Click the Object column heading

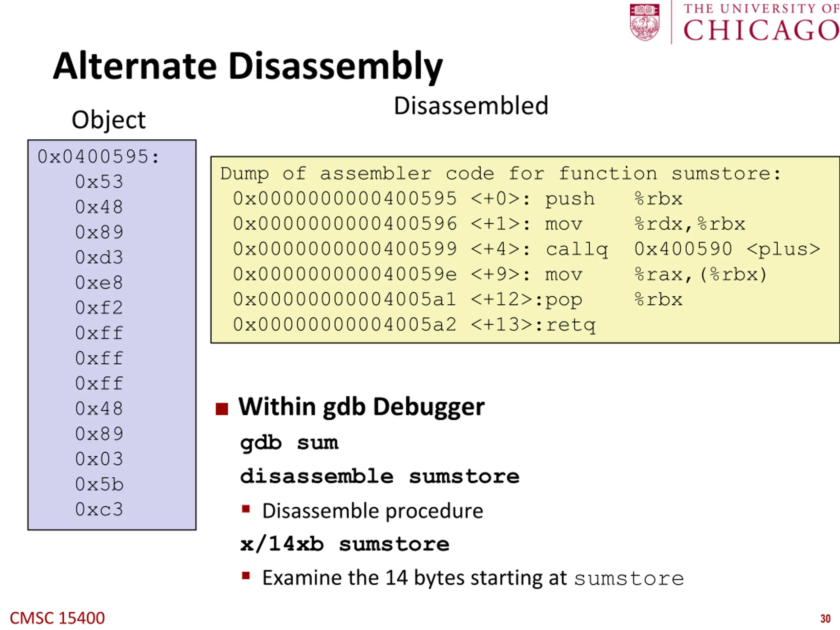(x=109, y=120)
